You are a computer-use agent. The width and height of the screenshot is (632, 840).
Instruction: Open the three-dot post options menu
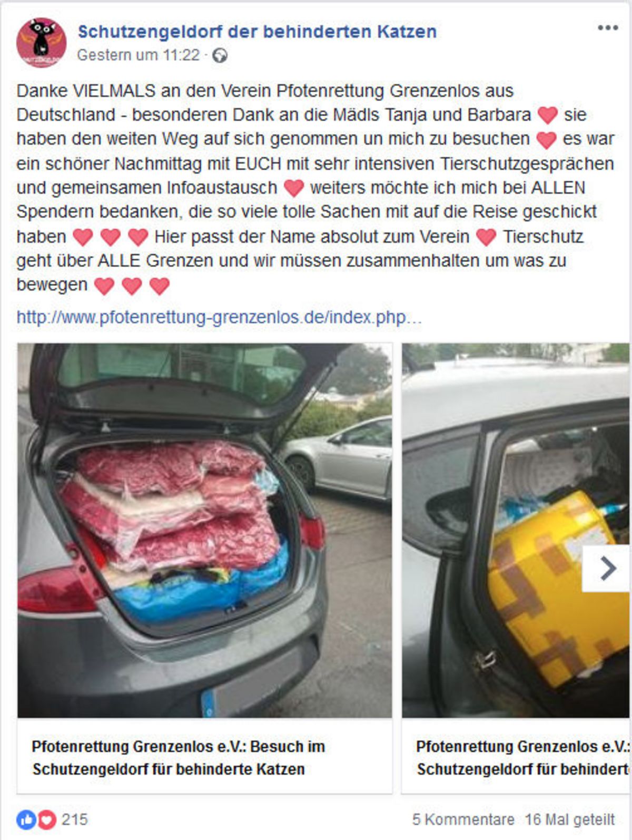click(607, 28)
